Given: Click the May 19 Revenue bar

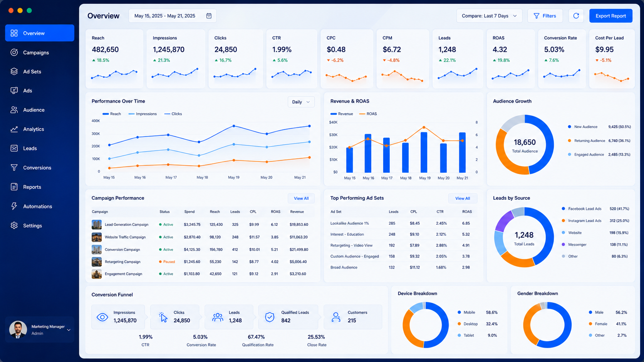Looking at the screenshot, I should [424, 152].
